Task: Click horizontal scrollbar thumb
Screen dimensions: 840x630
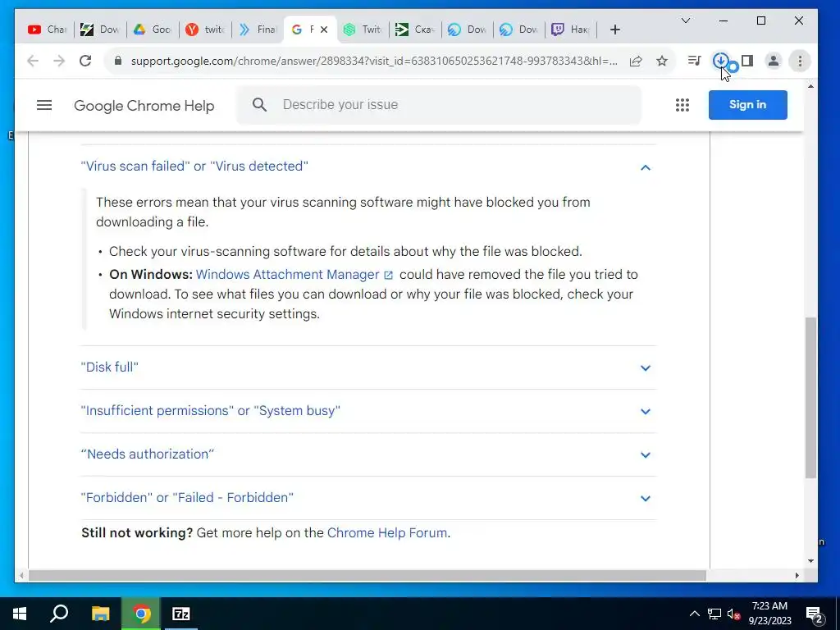Action: click(x=367, y=575)
